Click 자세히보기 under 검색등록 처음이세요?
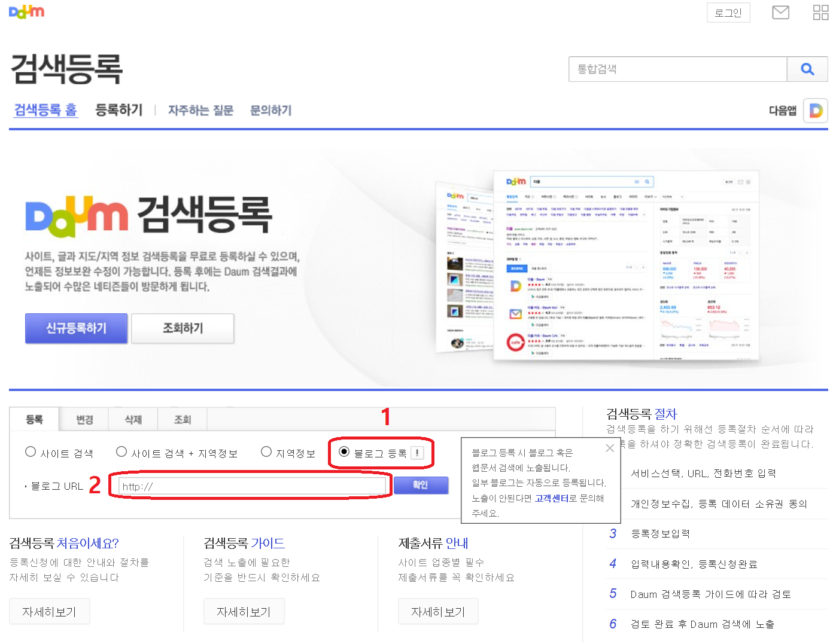The height and width of the screenshot is (644, 833). [x=49, y=612]
